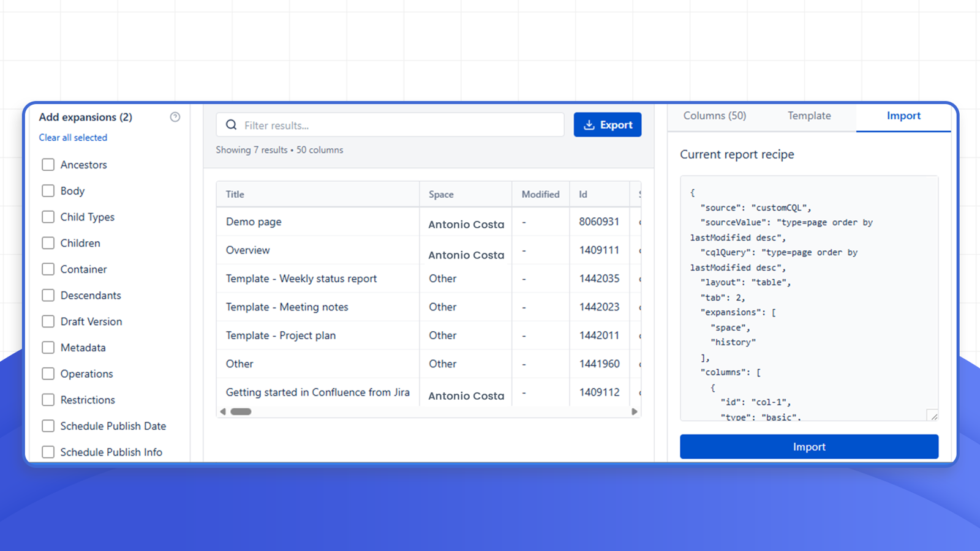Check the Metadata expansion
The width and height of the screenshot is (980, 551).
point(48,347)
